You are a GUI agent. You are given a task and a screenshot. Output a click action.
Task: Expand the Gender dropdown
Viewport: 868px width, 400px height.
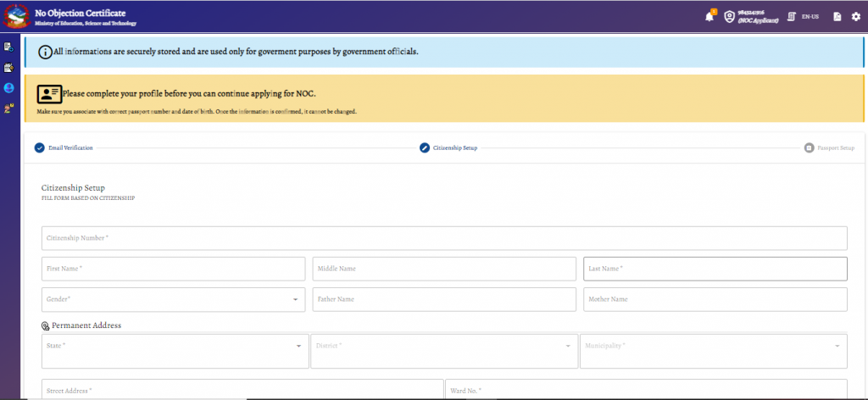173,299
